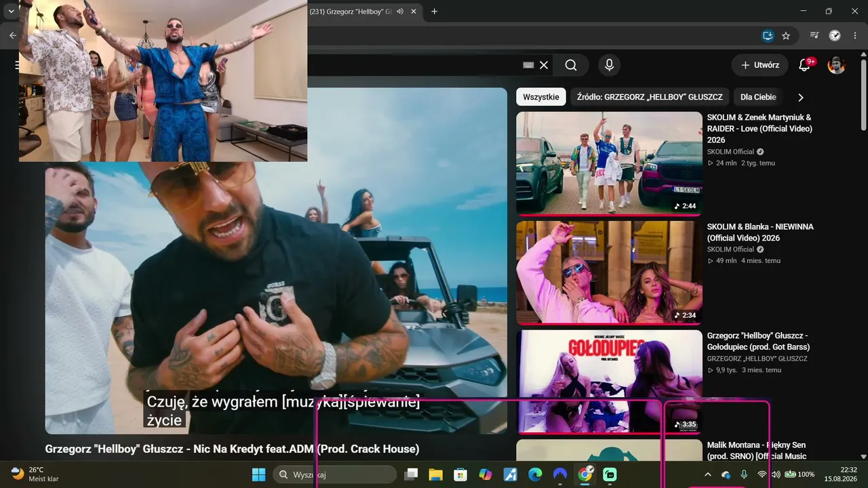Open SKOLIM & Blanka NIEWINNA thumbnail
This screenshot has width=868, height=488.
pos(609,272)
